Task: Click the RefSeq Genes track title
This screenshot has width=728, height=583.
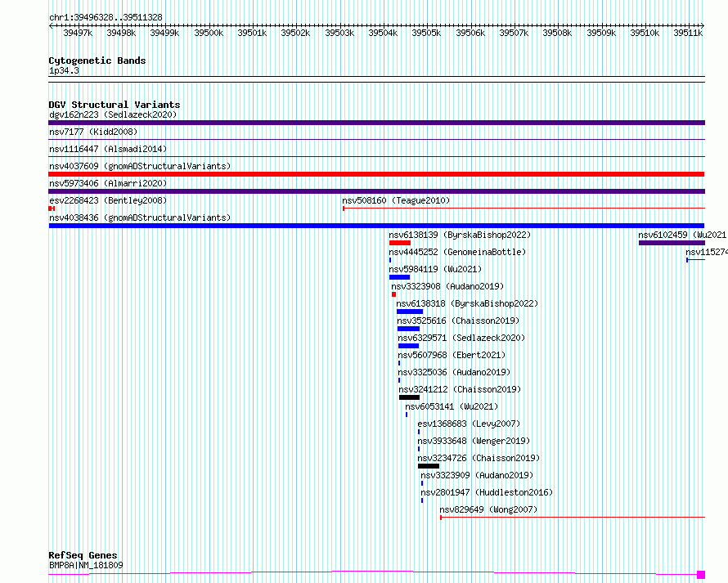Action: (83, 555)
